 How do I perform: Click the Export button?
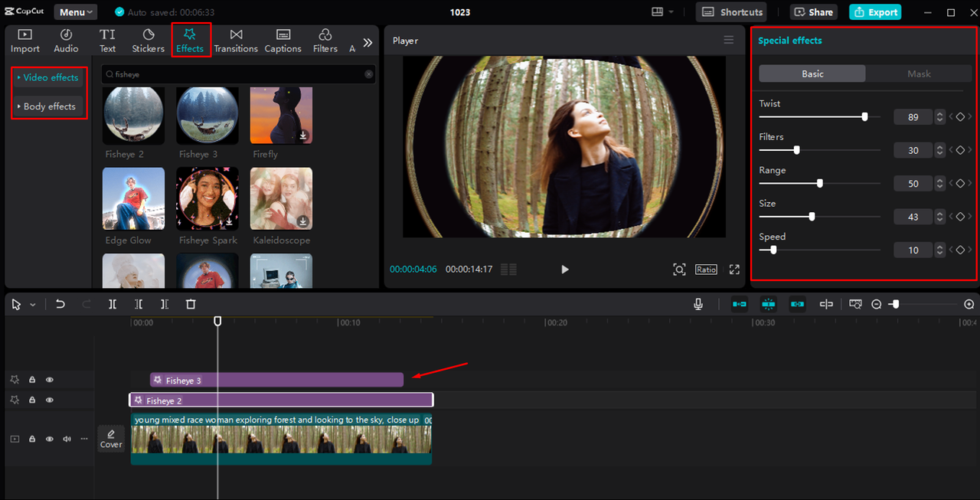[875, 12]
